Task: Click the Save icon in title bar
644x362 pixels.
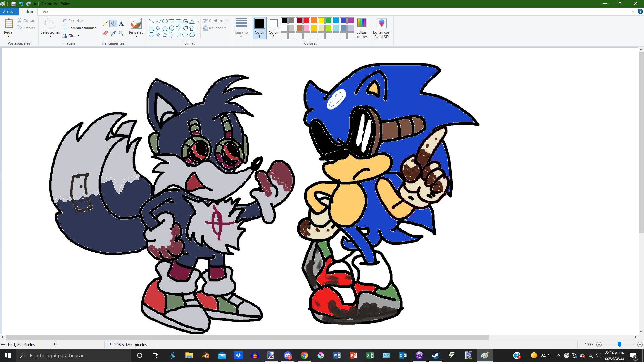Action: pyautogui.click(x=13, y=4)
